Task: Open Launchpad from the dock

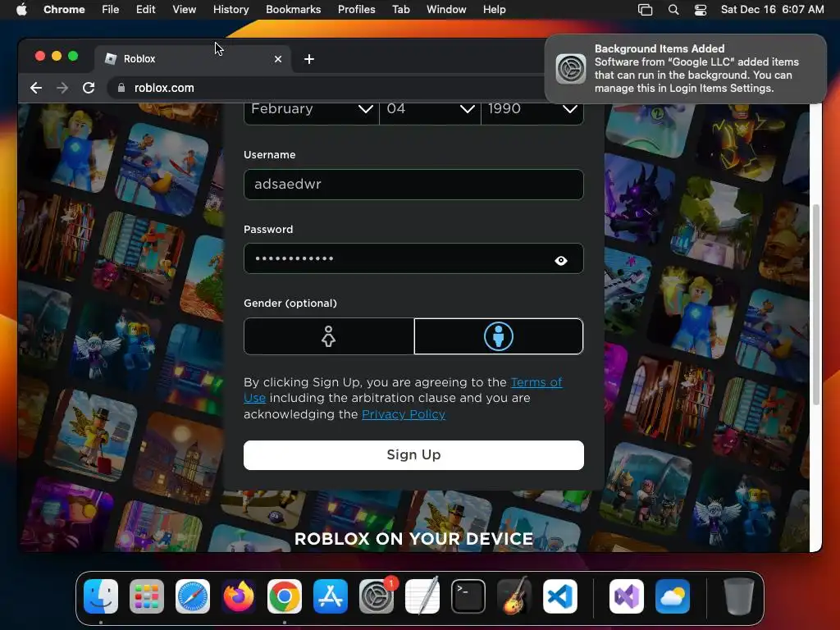Action: coord(147,596)
